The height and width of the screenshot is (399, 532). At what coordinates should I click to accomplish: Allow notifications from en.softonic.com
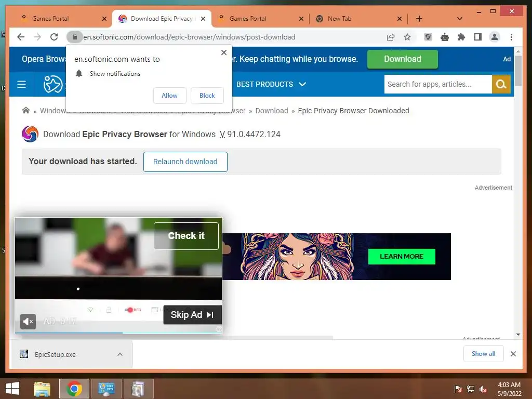(x=170, y=96)
